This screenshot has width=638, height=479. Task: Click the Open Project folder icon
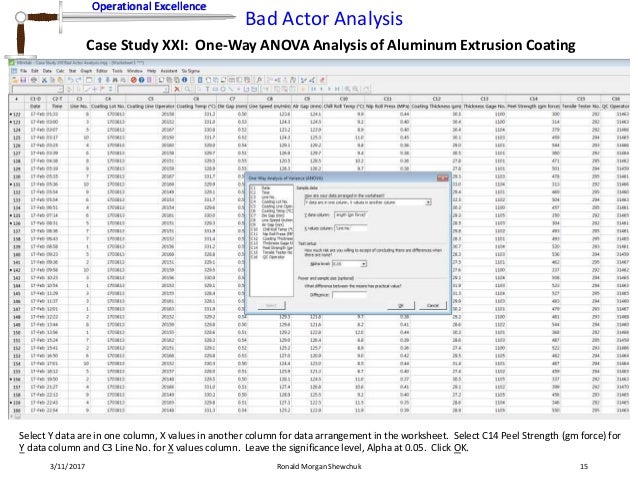coord(15,80)
